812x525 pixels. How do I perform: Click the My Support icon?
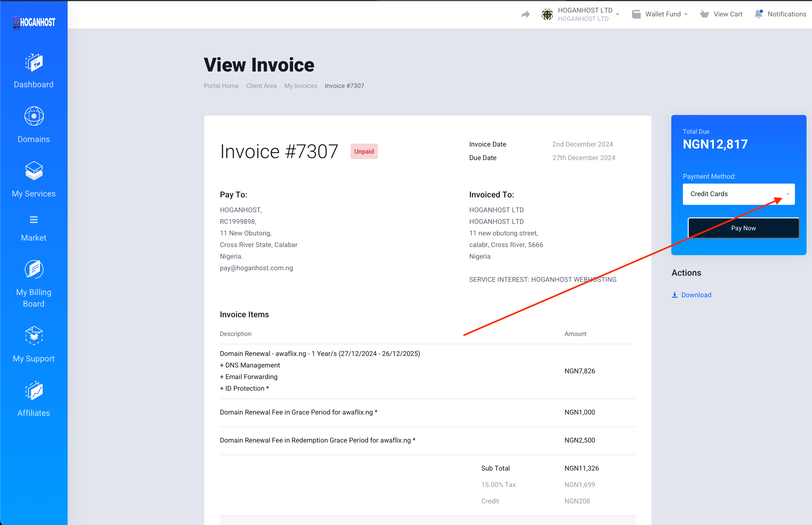[x=34, y=336]
